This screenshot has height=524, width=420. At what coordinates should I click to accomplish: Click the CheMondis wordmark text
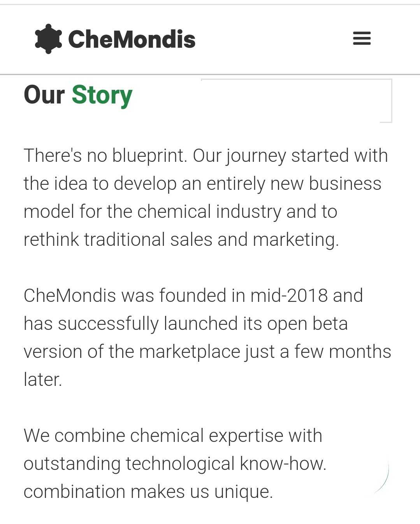point(132,39)
